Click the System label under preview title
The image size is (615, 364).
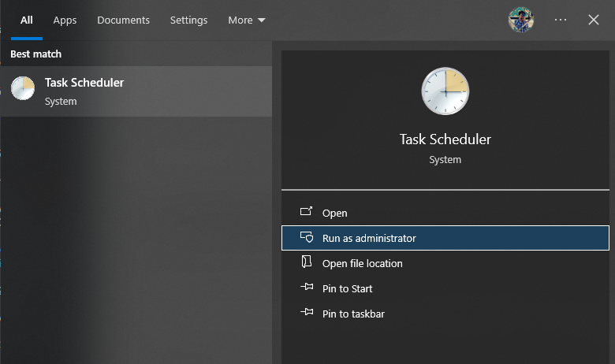445,160
